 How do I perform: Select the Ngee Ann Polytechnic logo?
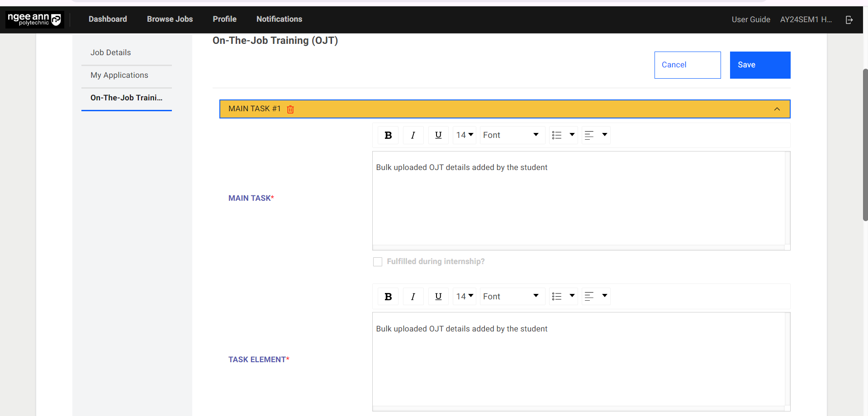coord(34,19)
